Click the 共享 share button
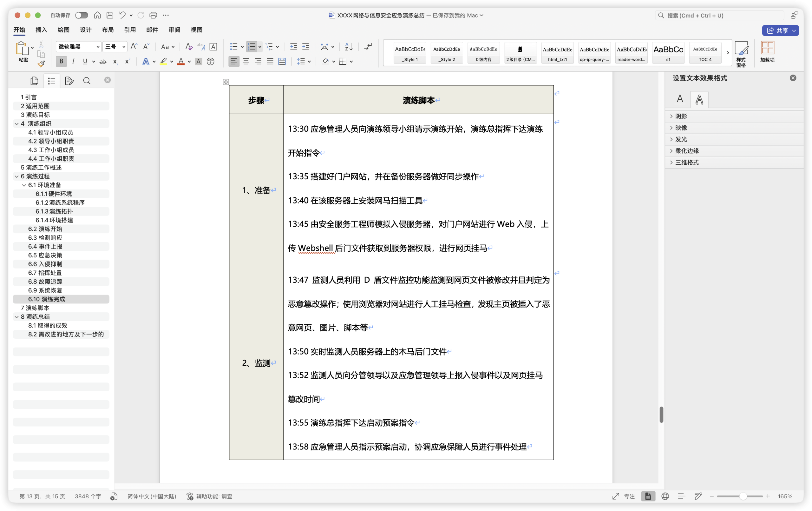 tap(780, 30)
